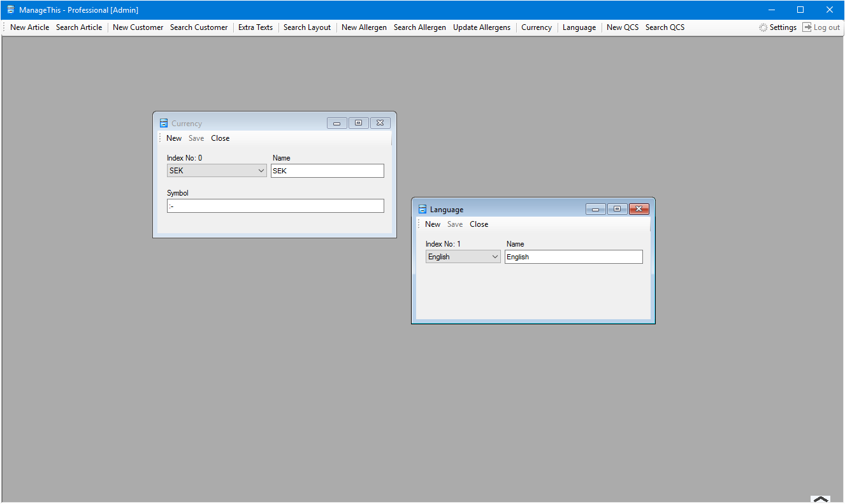This screenshot has height=504, width=845.
Task: Click Close in the Language window
Action: (x=479, y=224)
